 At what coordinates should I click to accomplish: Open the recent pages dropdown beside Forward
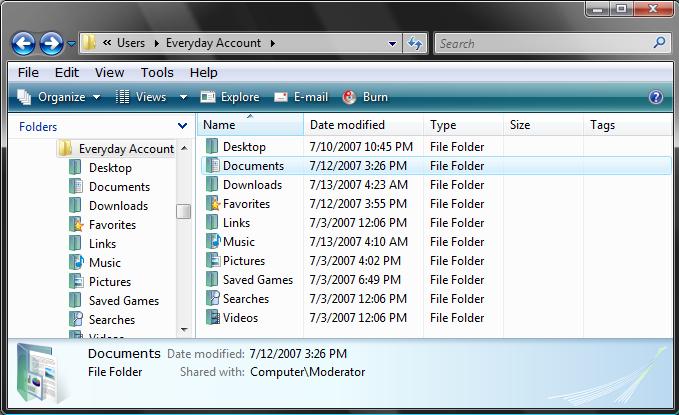[x=71, y=44]
